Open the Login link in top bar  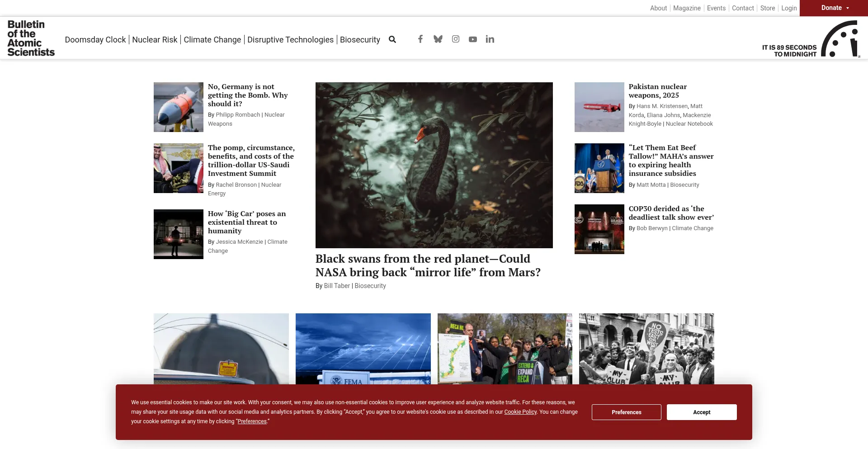click(789, 8)
